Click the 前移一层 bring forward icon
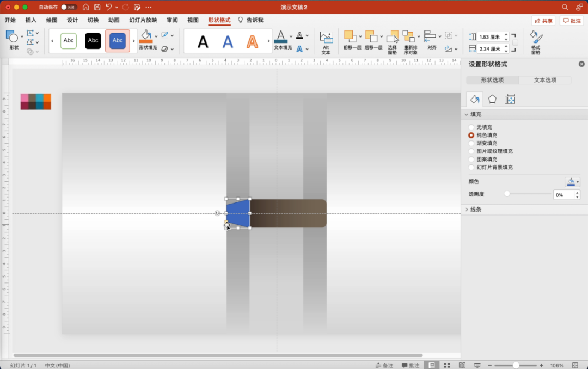 (x=350, y=37)
